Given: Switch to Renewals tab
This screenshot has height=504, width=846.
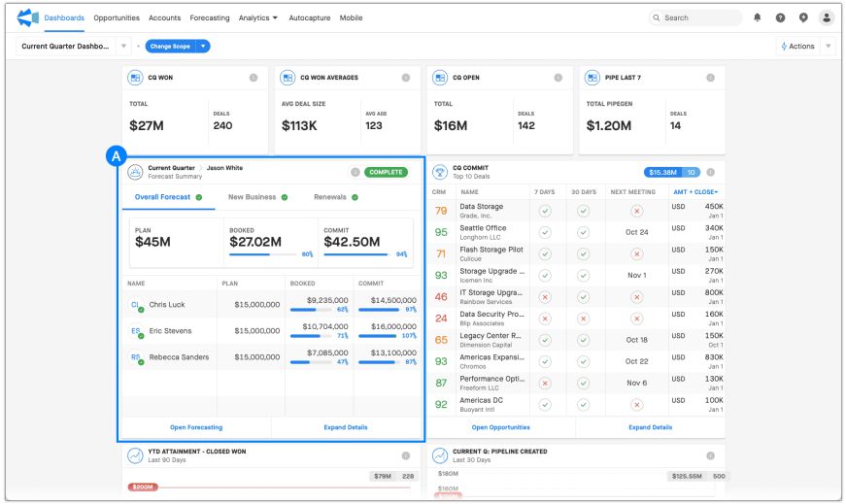Looking at the screenshot, I should 336,197.
